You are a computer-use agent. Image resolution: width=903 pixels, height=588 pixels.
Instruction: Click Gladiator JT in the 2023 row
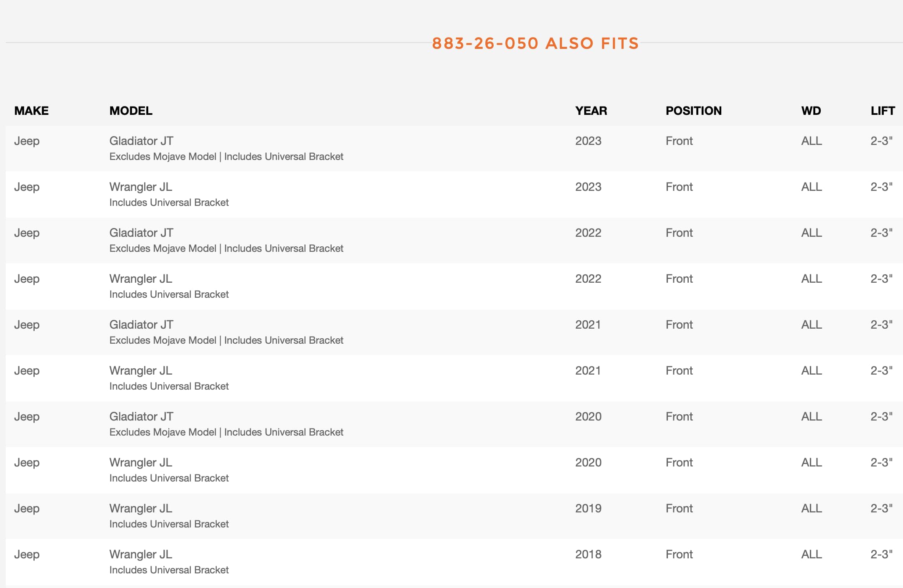click(141, 141)
